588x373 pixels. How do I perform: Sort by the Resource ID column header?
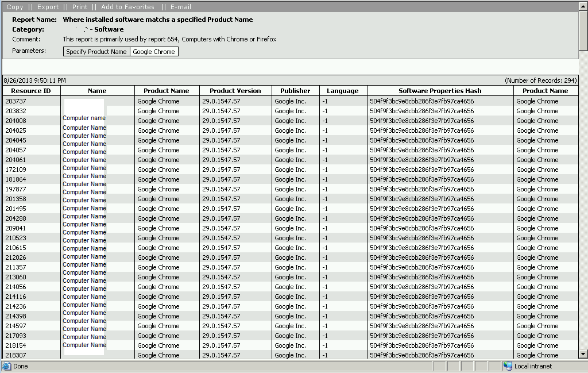coord(31,91)
